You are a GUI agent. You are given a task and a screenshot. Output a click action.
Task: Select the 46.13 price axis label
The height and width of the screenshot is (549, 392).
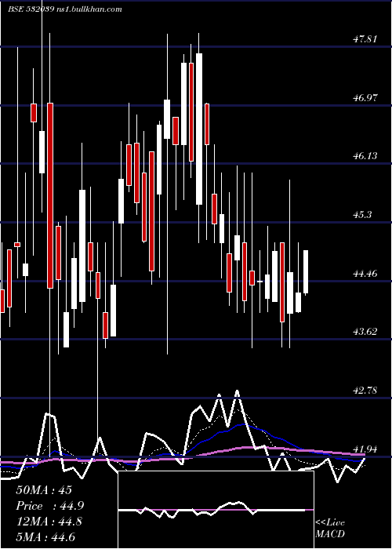pyautogui.click(x=365, y=156)
